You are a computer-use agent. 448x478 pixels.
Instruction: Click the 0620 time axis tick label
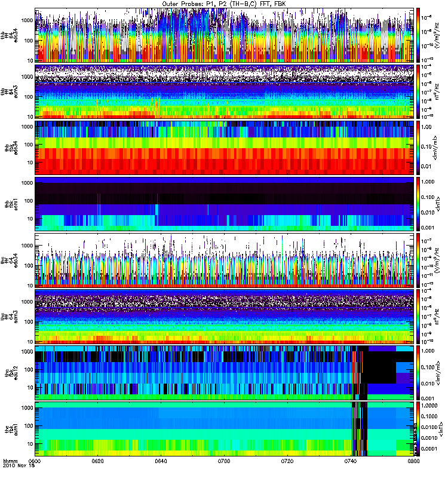click(97, 461)
